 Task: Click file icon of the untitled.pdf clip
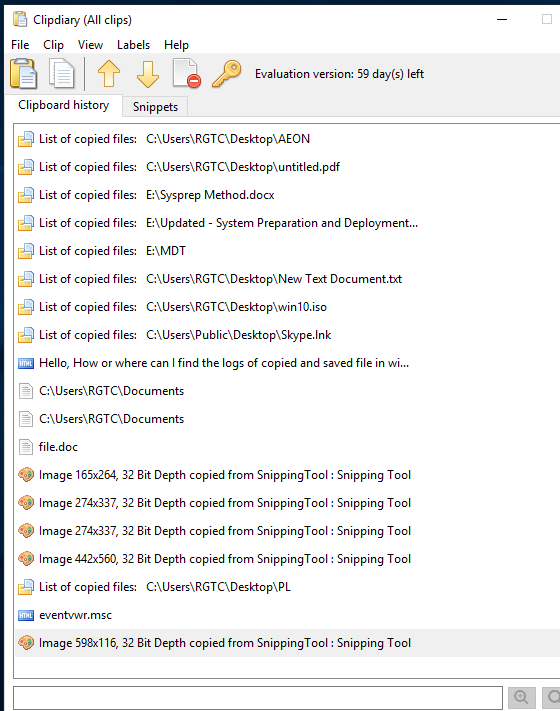[26, 167]
